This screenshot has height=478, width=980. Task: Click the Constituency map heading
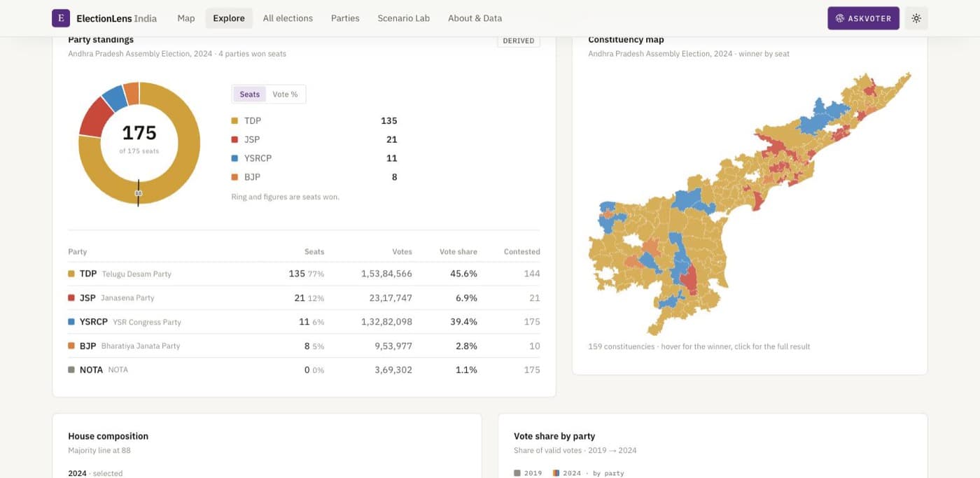(x=626, y=40)
